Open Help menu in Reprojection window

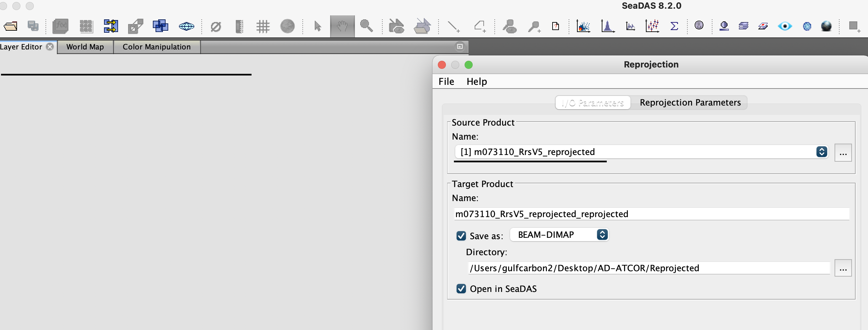pos(476,81)
